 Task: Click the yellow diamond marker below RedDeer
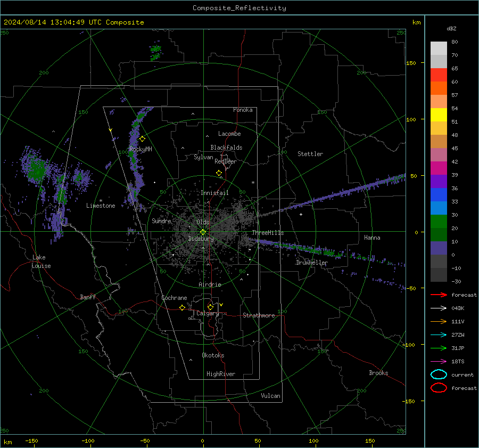pos(219,173)
